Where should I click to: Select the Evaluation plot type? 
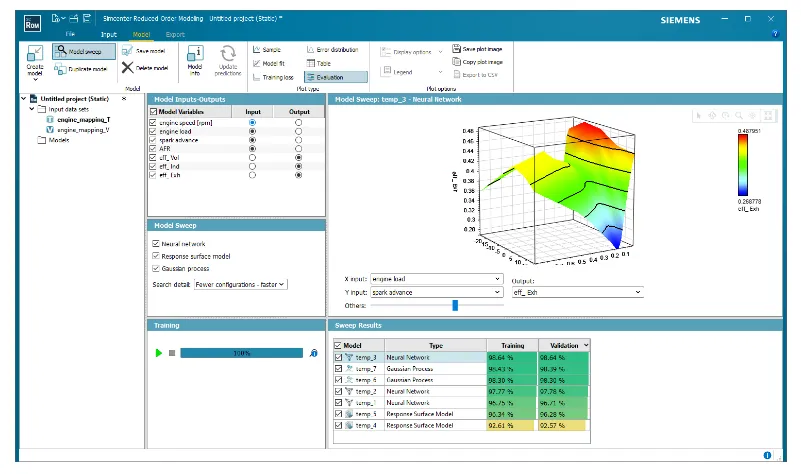(336, 77)
